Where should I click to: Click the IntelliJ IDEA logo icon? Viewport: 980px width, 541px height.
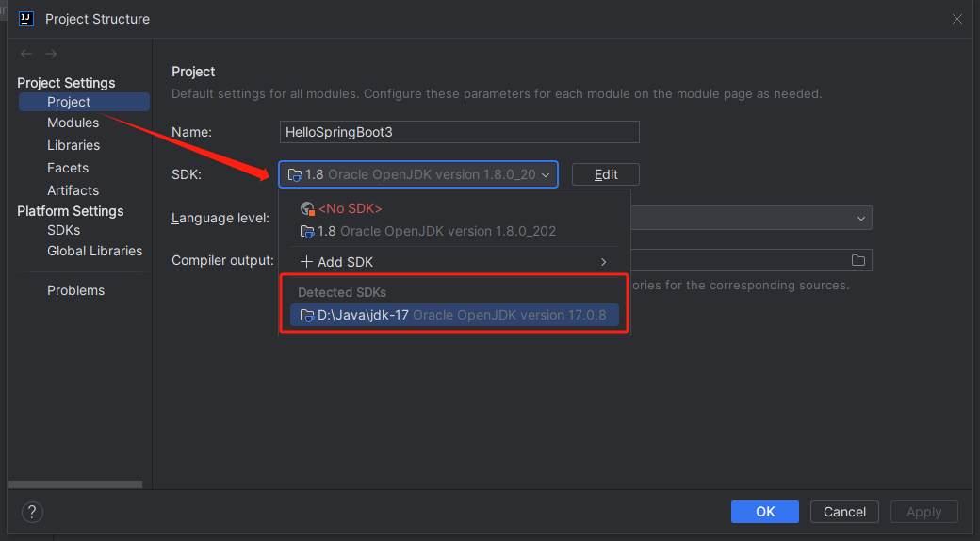coord(26,19)
